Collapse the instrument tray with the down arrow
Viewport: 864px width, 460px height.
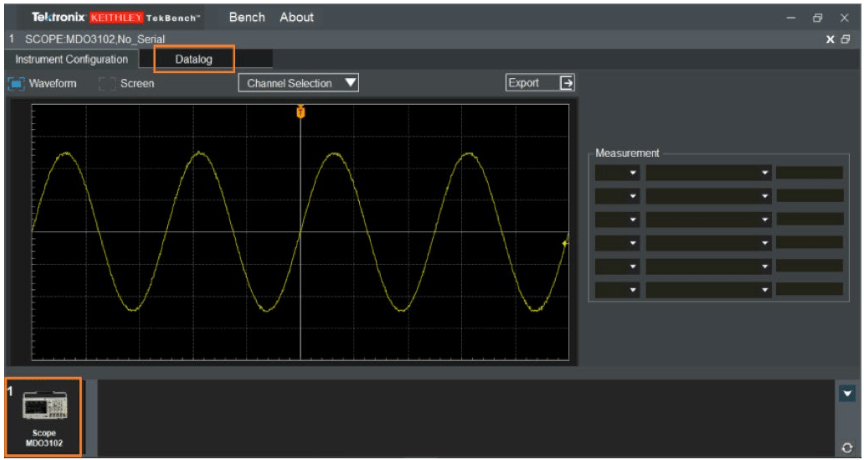point(847,393)
